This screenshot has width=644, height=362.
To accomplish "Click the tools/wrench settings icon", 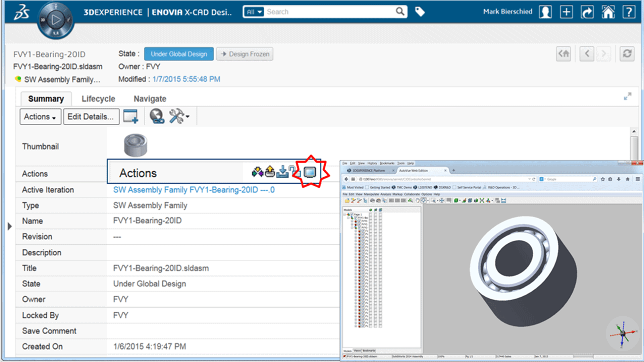I will pos(177,117).
